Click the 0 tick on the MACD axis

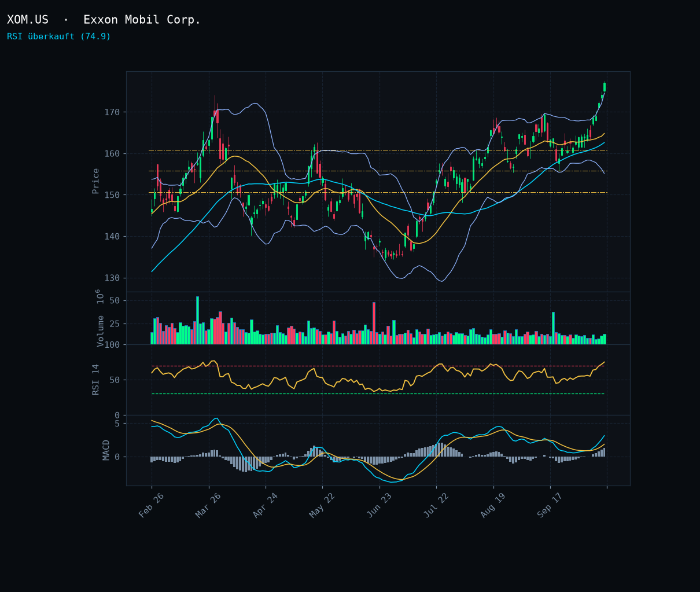click(117, 457)
